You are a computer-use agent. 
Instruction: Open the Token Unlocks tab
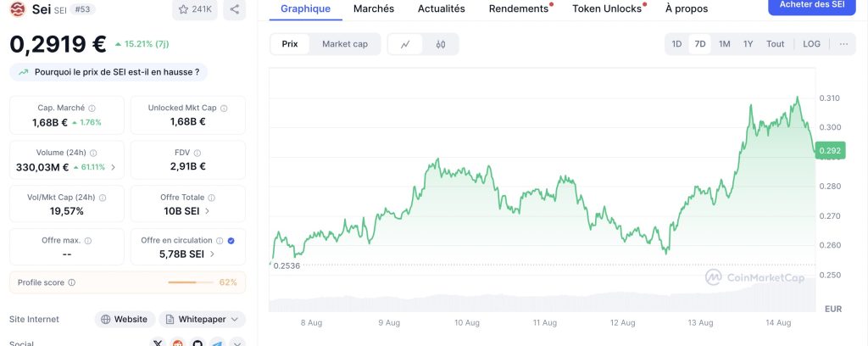point(606,8)
